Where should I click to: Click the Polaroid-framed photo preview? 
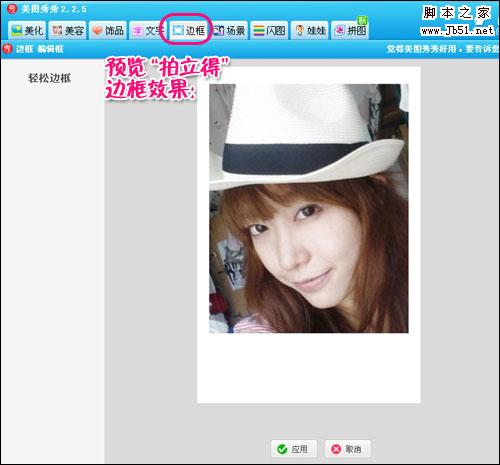tap(309, 235)
